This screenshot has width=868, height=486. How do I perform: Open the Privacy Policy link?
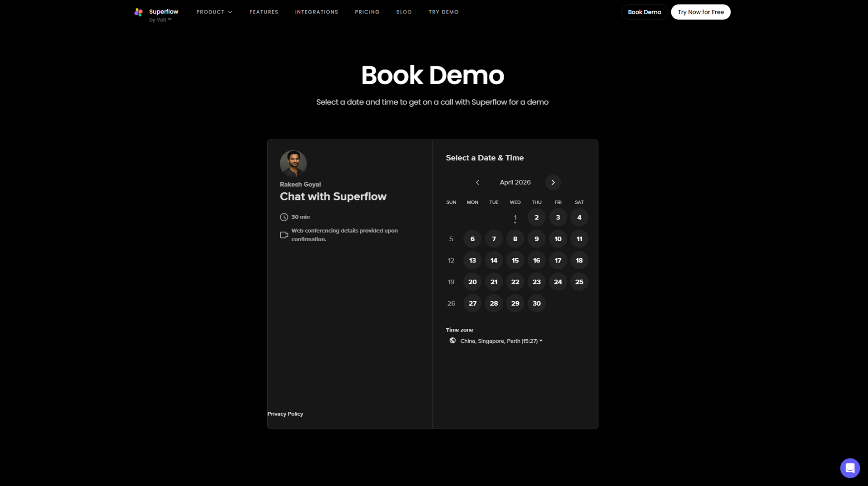pyautogui.click(x=285, y=414)
